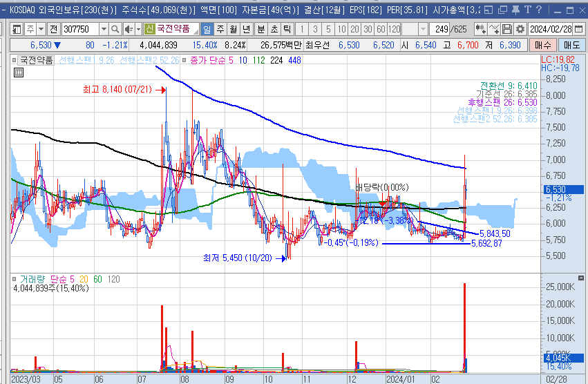
Task: Click the add candlestick chart icon
Action: click(480, 29)
